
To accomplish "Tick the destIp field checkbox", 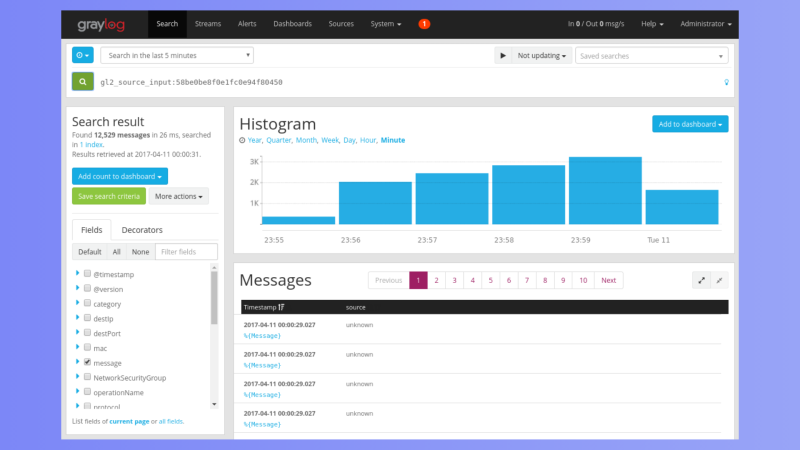I will [88, 318].
